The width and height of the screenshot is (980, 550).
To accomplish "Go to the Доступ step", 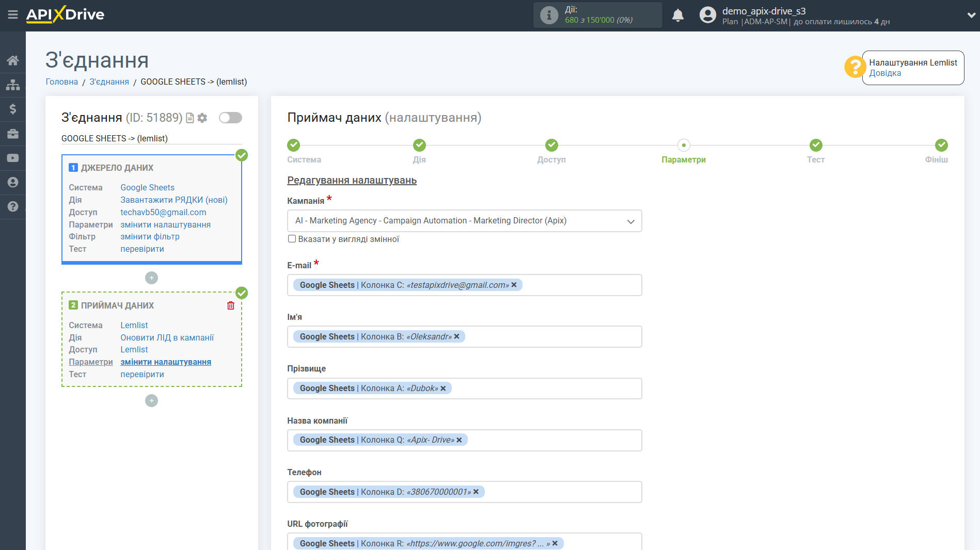I will [551, 145].
